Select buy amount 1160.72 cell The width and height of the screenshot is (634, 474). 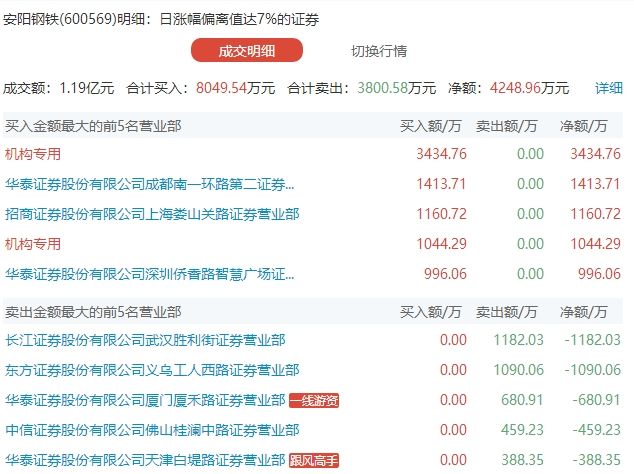click(x=442, y=214)
